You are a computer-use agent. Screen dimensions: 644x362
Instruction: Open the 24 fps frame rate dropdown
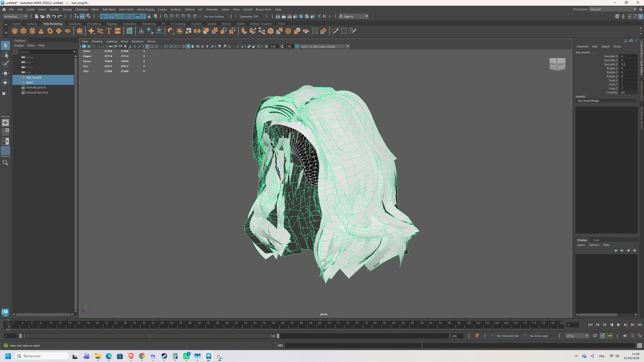(577, 336)
